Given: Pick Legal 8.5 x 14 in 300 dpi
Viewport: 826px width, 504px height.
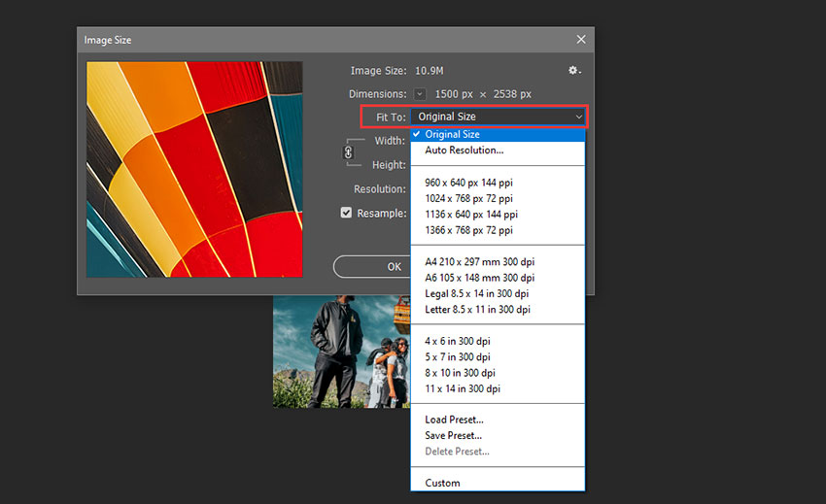Looking at the screenshot, I should click(498, 293).
